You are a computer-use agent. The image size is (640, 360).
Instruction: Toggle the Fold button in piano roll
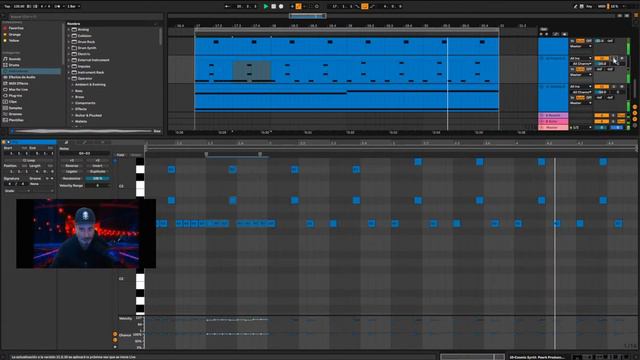tap(120, 155)
